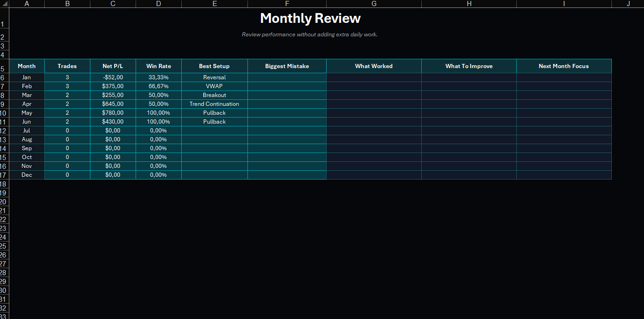Click the subtitle 'Review performance without adding extra daily work.'
The height and width of the screenshot is (319, 644).
coord(310,35)
